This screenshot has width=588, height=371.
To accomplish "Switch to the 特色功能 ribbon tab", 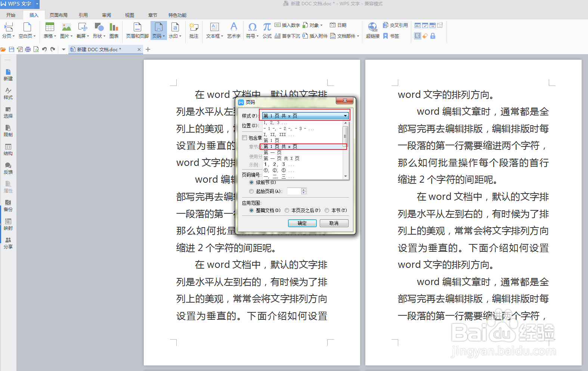I will (177, 15).
